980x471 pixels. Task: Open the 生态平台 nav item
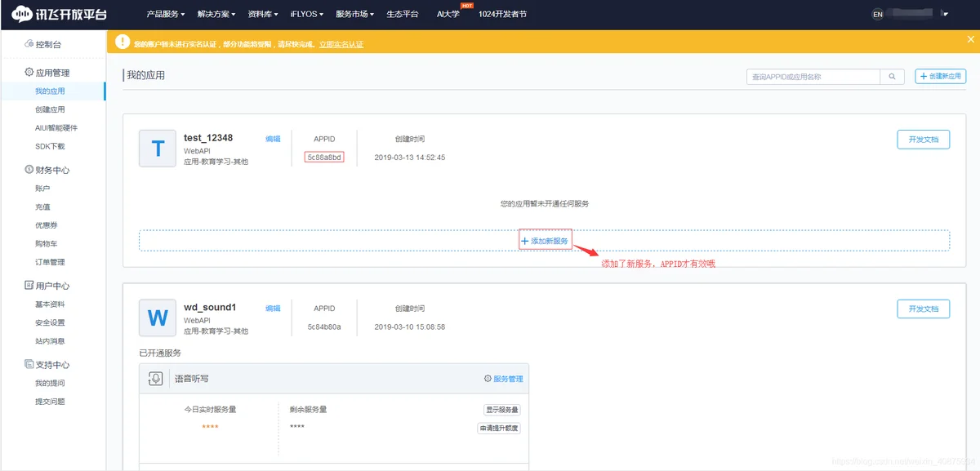pyautogui.click(x=403, y=14)
